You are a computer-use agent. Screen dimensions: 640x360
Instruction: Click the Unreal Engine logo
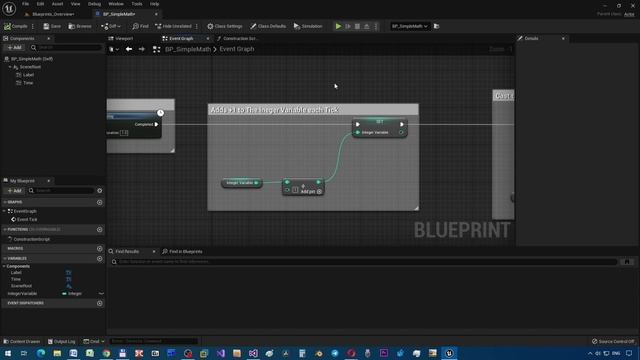[x=9, y=9]
